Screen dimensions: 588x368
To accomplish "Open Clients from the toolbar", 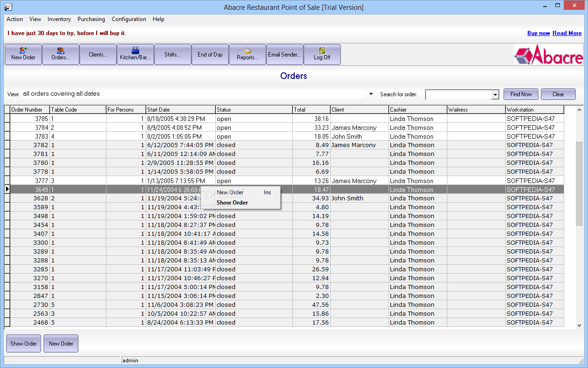I will pyautogui.click(x=98, y=54).
